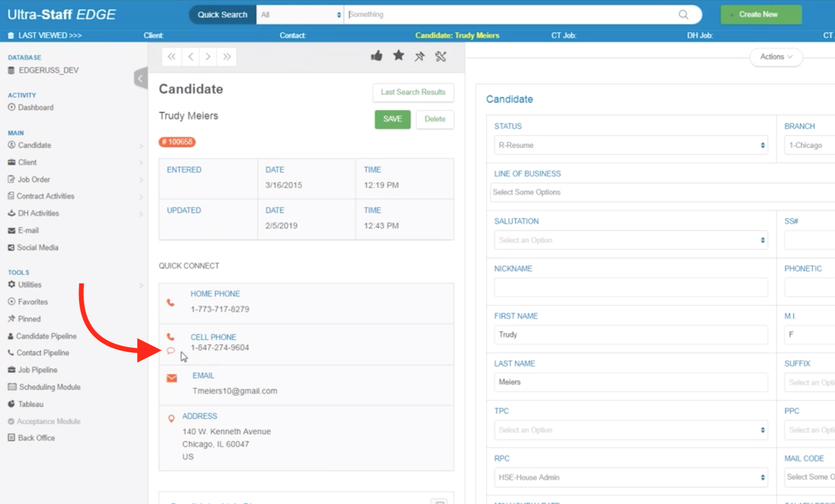This screenshot has width=835, height=504.
Task: Mark candidate as favorite with star icon
Action: tap(398, 56)
